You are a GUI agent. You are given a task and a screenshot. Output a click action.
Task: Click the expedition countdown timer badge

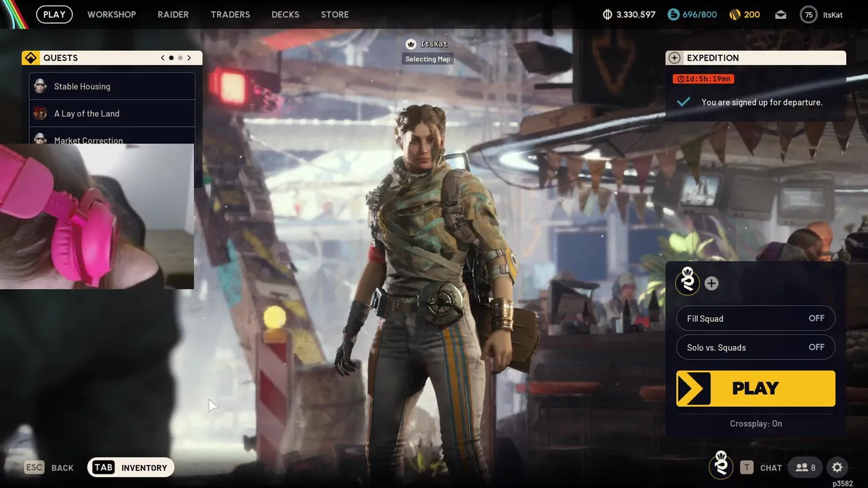tap(703, 79)
